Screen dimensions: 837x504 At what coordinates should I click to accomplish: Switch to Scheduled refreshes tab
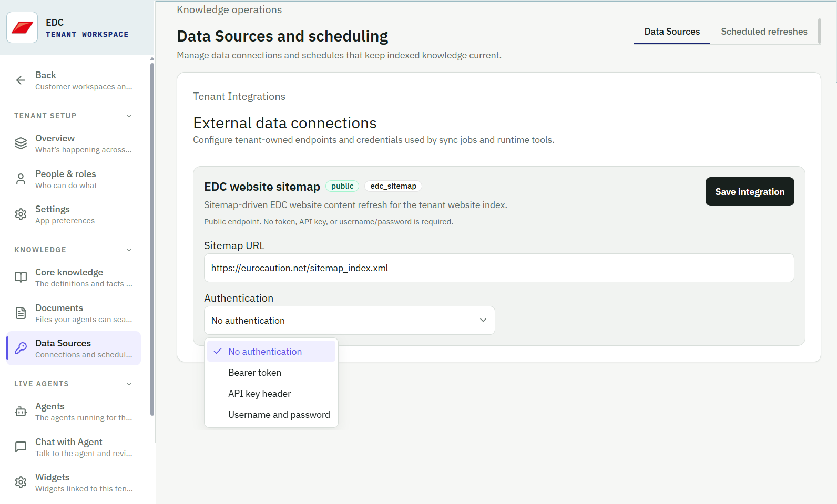764,32
